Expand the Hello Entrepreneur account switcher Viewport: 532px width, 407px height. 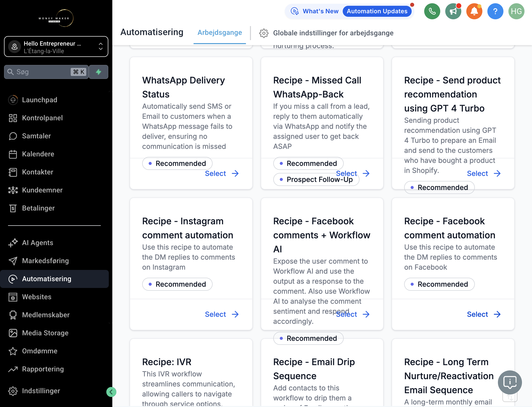tap(56, 47)
